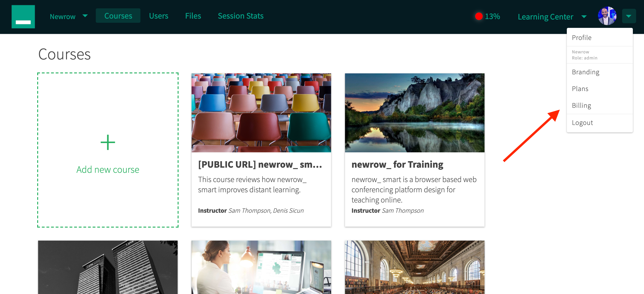The image size is (644, 294).
Task: Log out using the Logout option
Action: click(582, 123)
